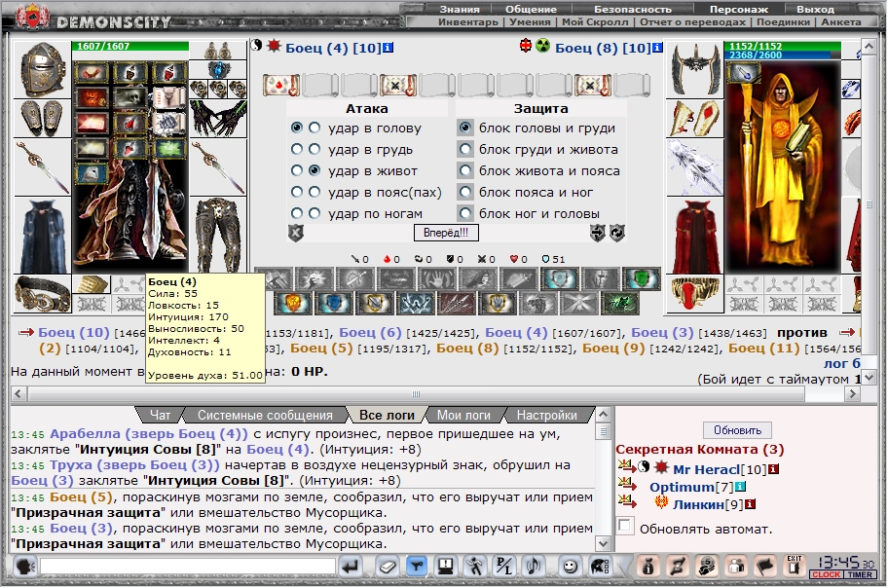888x588 pixels.
Task: Select блок живота и пояса
Action: 465,170
